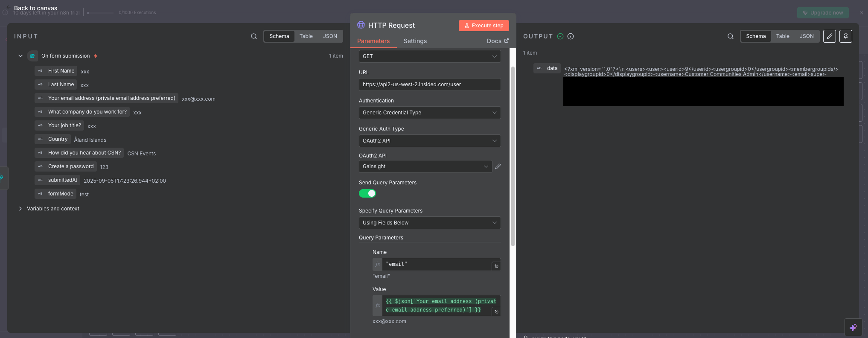Click the fx expression icon for Name
The height and width of the screenshot is (338, 868).
(x=378, y=264)
